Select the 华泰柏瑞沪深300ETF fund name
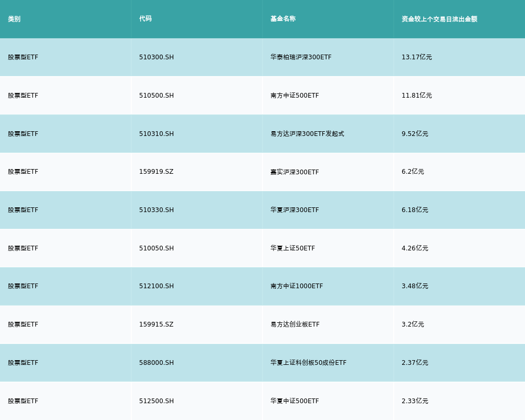Image resolution: width=525 pixels, height=420 pixels. tap(301, 57)
